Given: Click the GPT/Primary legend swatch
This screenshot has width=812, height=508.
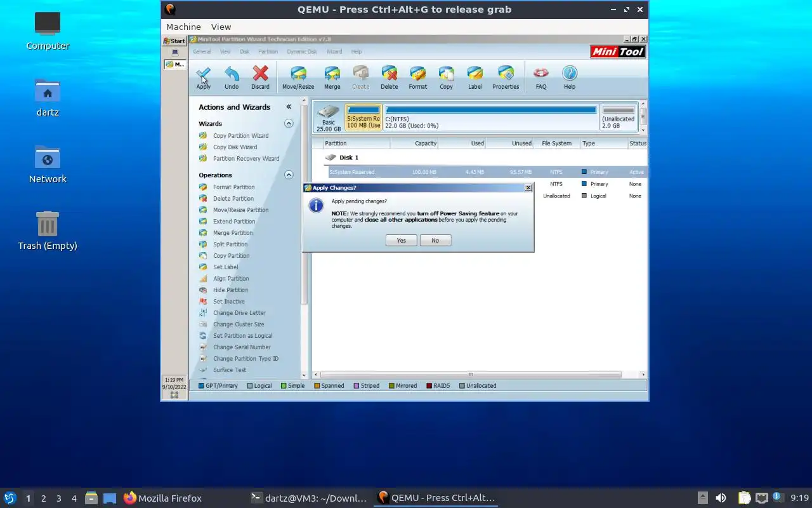Looking at the screenshot, I should click(x=201, y=386).
